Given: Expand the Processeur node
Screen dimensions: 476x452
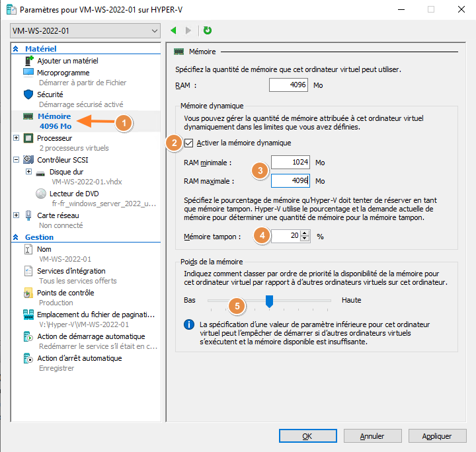Looking at the screenshot, I should [x=16, y=137].
